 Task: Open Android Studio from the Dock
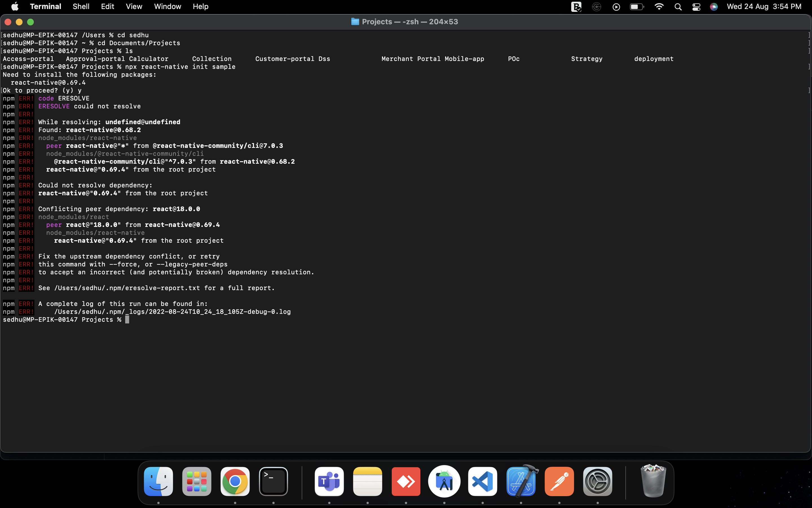[444, 481]
